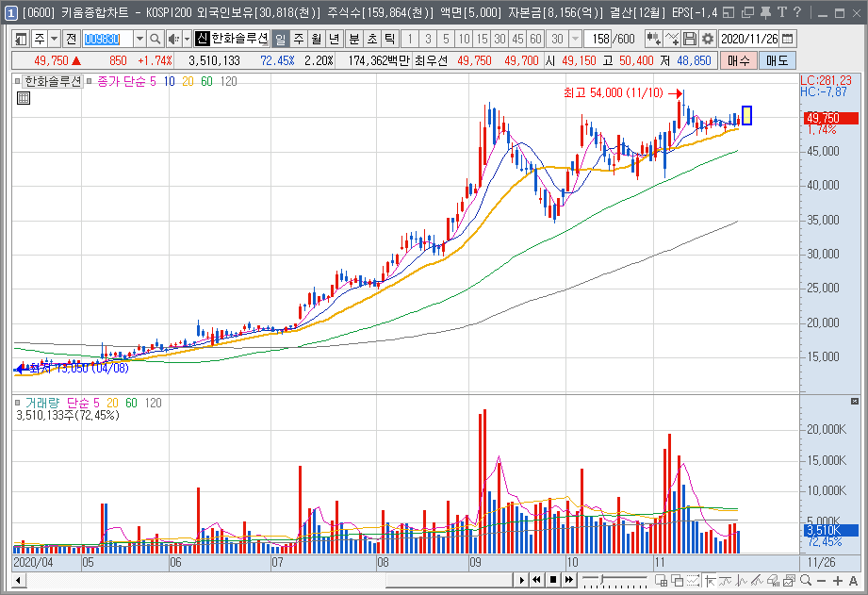Select the 5 interval preset button
Screen dimensions: 868x595
(446, 39)
